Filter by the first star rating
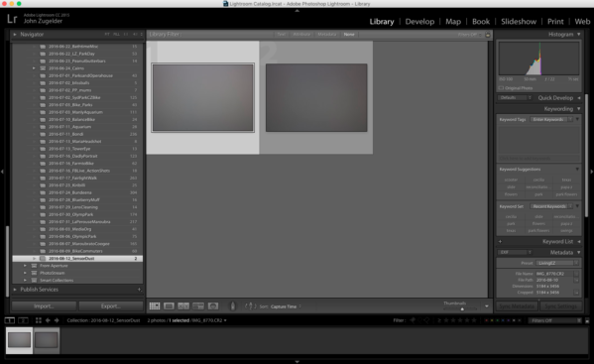This screenshot has width=594, height=364. click(x=446, y=320)
